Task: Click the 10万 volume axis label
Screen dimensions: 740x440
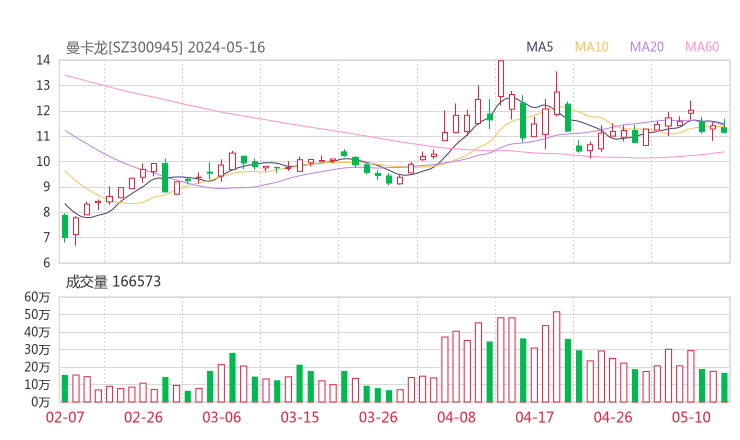Action: [37, 384]
